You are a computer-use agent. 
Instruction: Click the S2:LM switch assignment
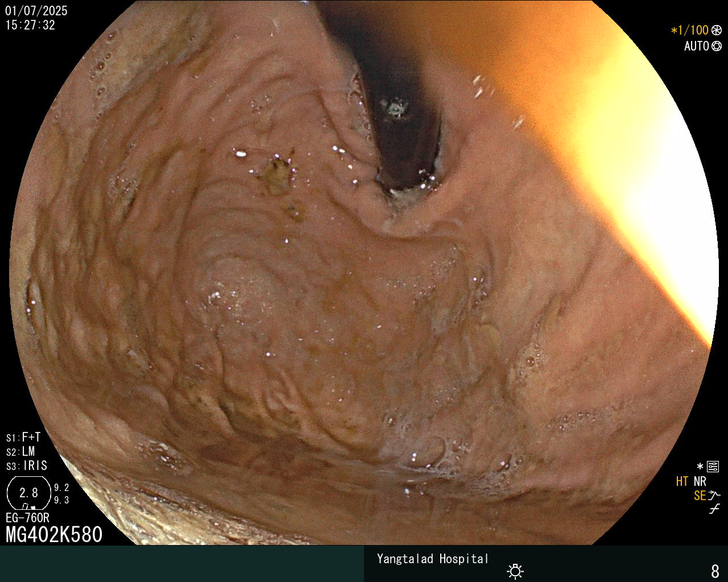click(20, 452)
